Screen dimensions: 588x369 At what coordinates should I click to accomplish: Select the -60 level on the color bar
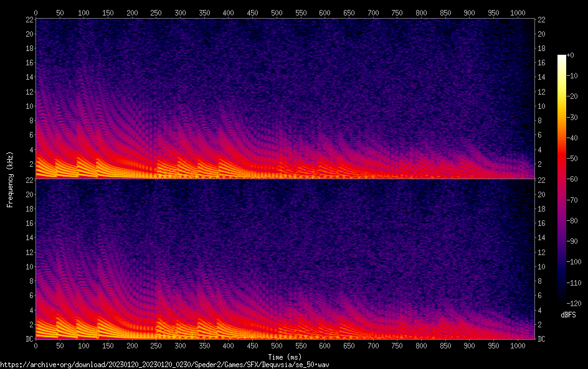[572, 179]
